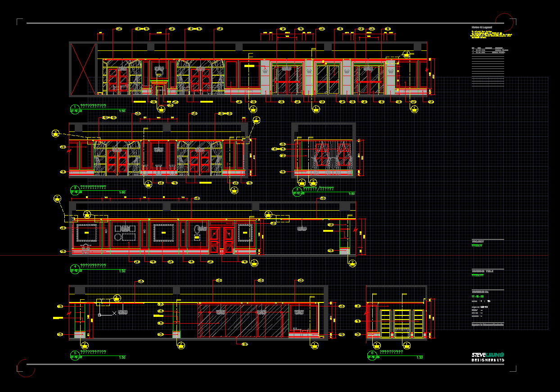This screenshot has width=560, height=392.
Task: Click the Steve Leung Designers logo
Action: (488, 357)
